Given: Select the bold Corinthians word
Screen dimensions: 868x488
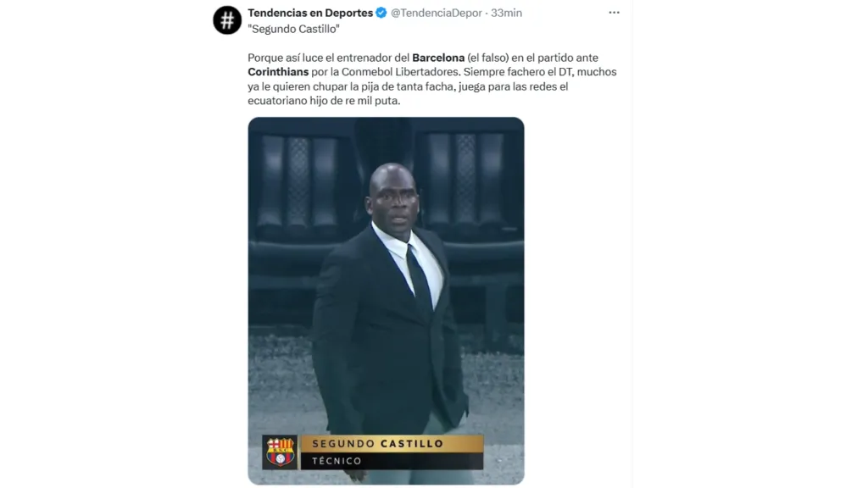Looking at the screenshot, I should coord(278,72).
